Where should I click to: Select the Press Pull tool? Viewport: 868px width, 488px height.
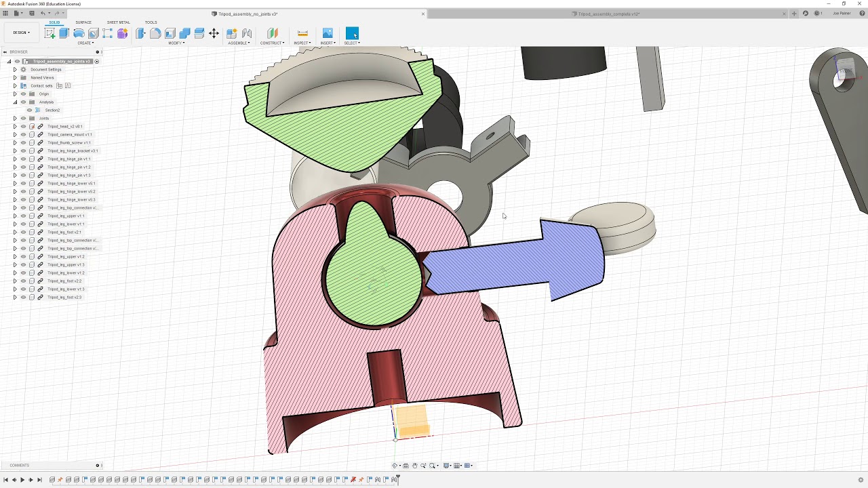coord(140,33)
